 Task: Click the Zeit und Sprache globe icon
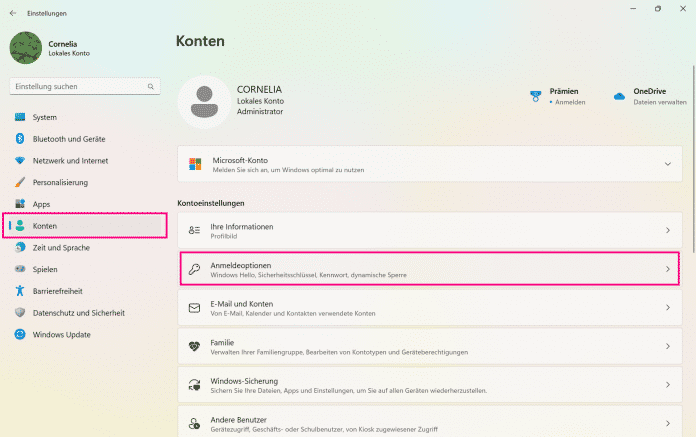pos(19,247)
